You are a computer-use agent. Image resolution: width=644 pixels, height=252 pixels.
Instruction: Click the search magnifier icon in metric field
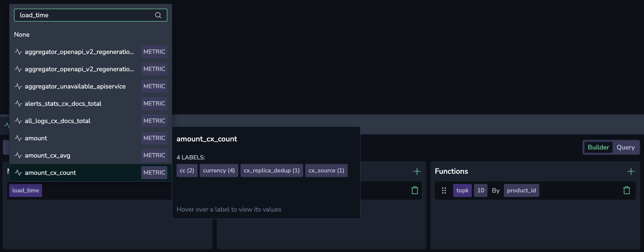click(158, 15)
